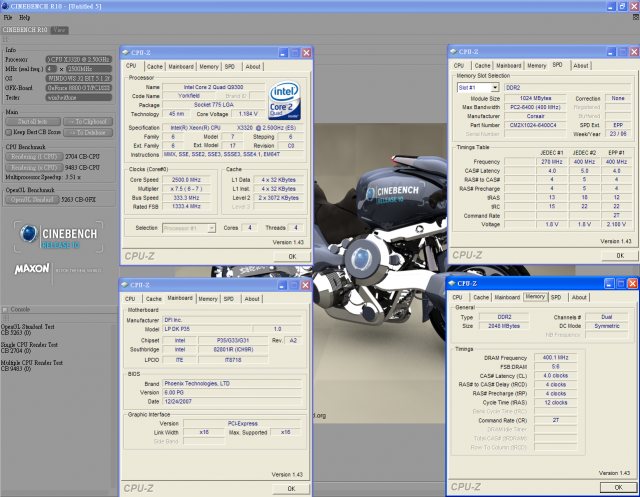640x497 pixels.
Task: Click the Cinebench app icon in title bar
Action: [5, 6]
